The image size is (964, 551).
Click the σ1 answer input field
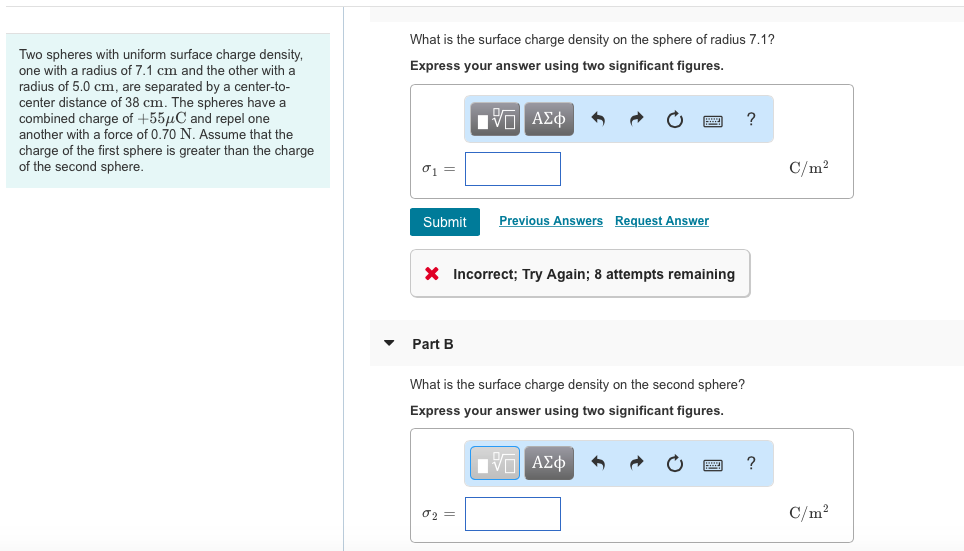[x=513, y=169]
